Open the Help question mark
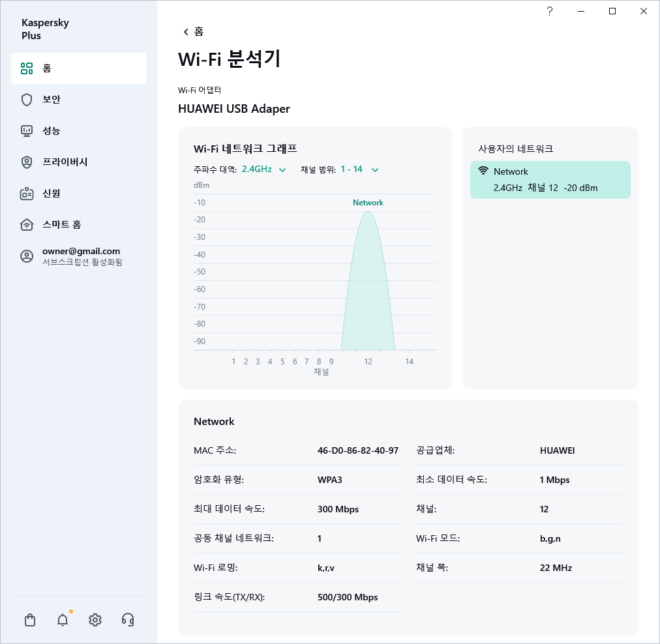 click(549, 11)
